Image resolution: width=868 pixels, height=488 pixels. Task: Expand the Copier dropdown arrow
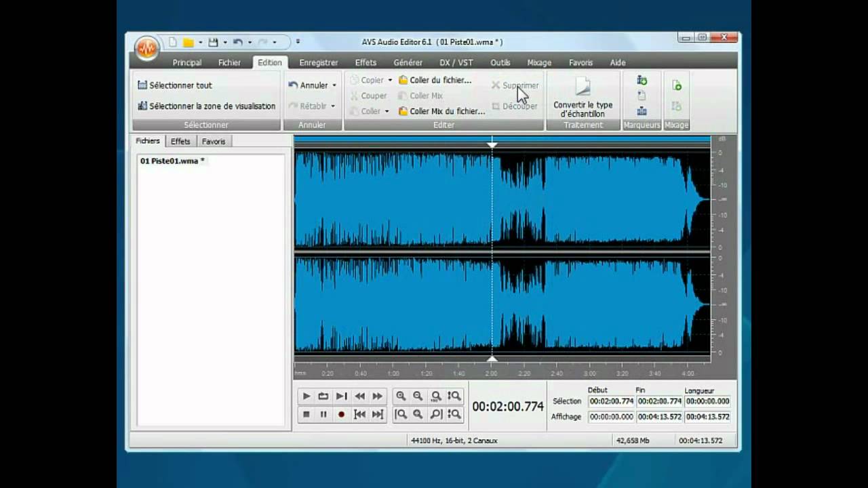390,80
